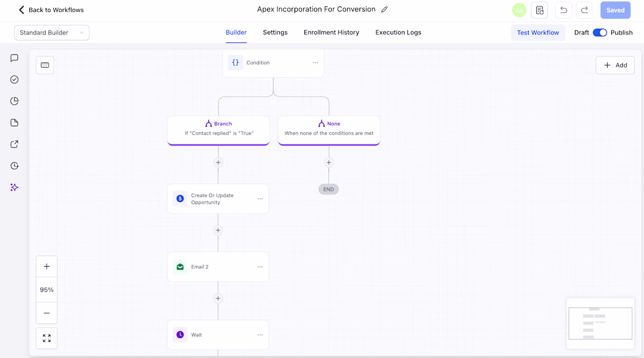The image size is (644, 358).
Task: Switch to the Builder tab
Action: click(236, 32)
